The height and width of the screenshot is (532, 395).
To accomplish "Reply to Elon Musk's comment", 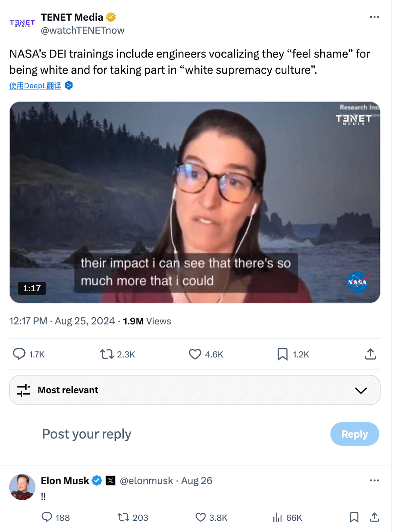I will click(47, 517).
